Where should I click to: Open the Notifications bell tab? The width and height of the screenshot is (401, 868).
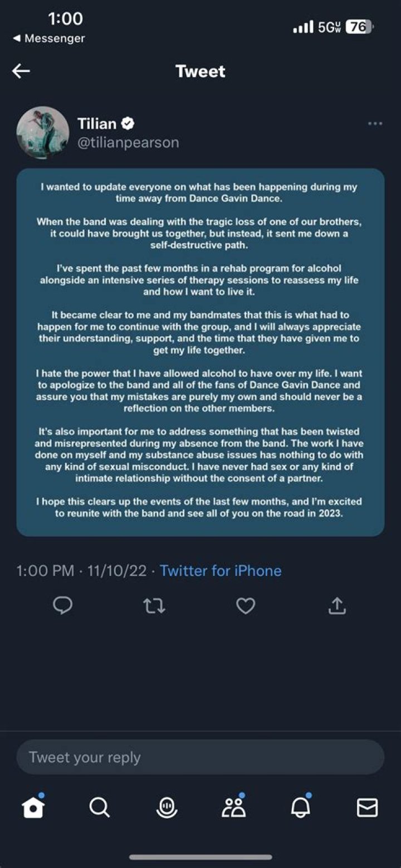tap(300, 807)
